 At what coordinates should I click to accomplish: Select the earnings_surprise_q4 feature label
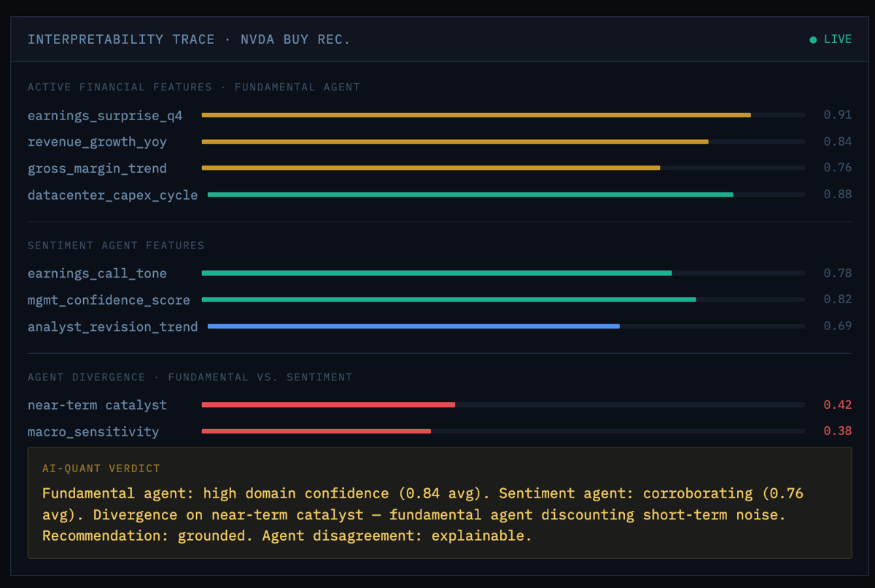tap(105, 115)
